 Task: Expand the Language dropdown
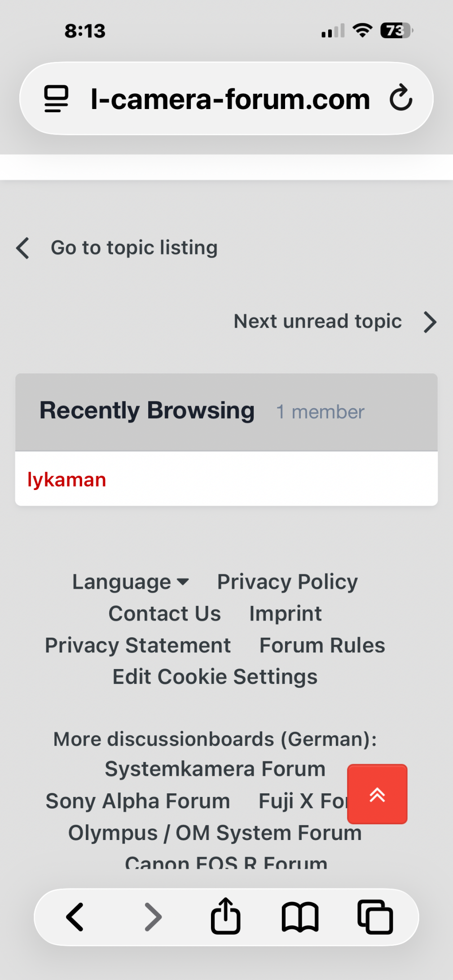coord(130,582)
